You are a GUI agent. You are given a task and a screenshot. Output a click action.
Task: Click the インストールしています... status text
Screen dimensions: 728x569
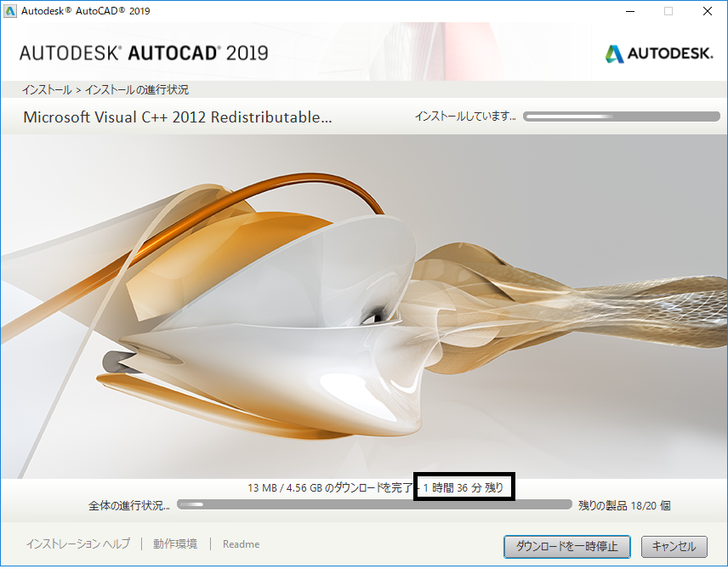coord(464,117)
